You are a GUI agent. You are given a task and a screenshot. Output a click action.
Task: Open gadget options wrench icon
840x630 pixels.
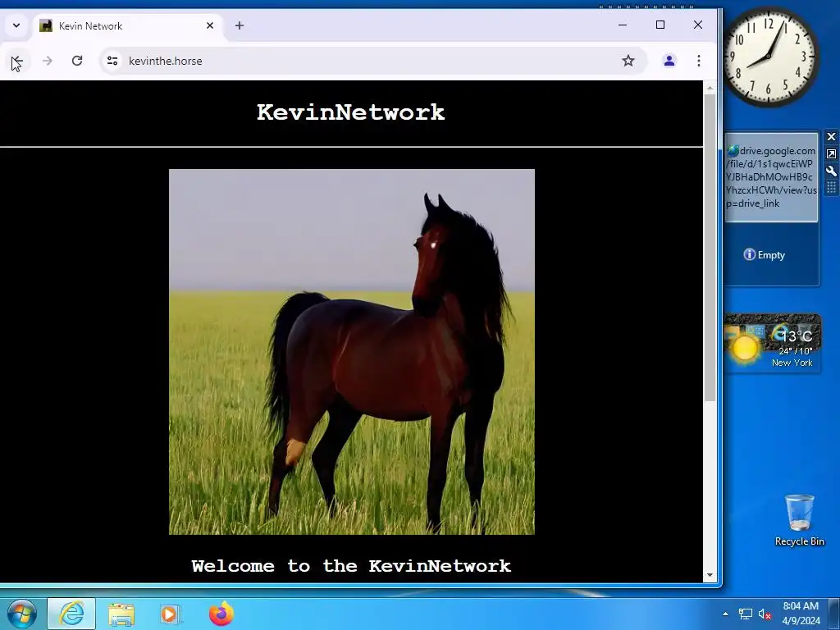(831, 171)
